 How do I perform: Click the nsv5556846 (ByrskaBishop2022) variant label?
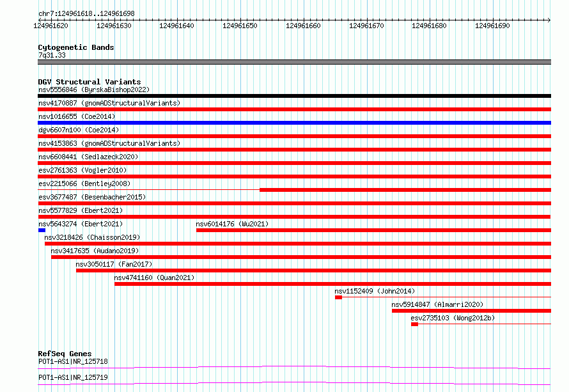(94, 90)
